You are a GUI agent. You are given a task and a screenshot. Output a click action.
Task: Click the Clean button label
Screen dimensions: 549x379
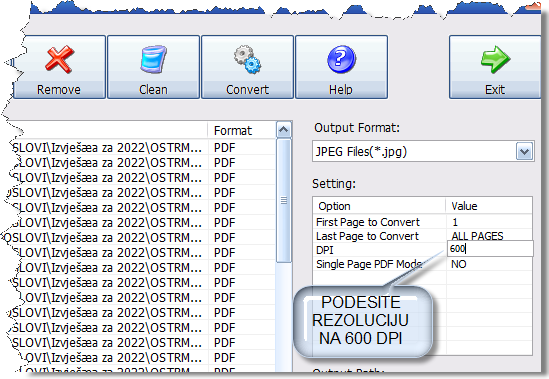click(x=153, y=90)
